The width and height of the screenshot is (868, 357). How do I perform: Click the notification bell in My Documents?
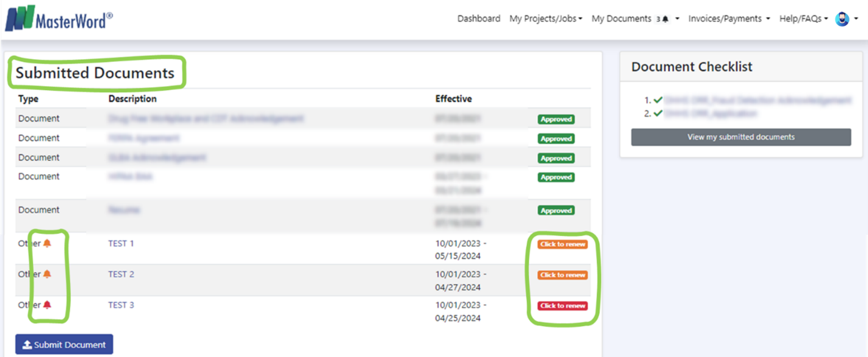tap(665, 19)
